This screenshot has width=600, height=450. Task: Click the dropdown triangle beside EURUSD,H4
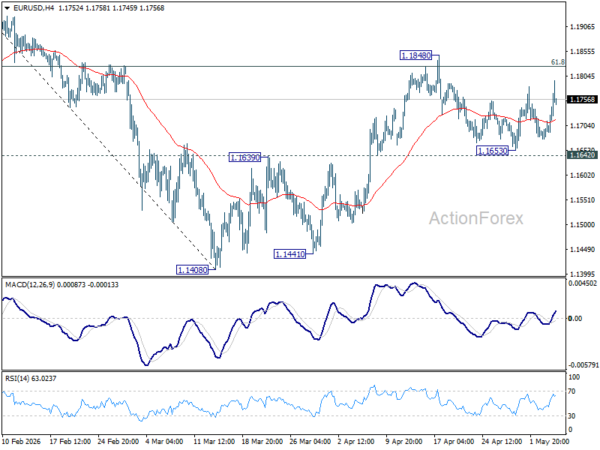tap(7, 8)
